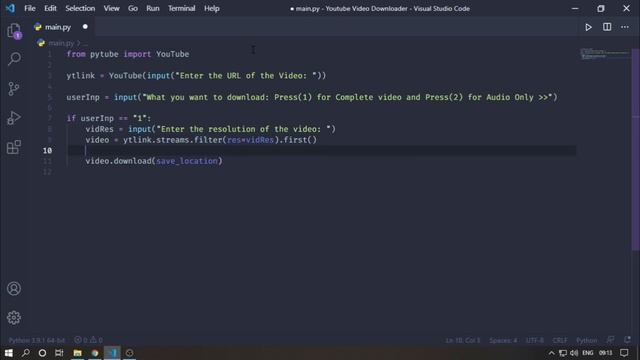Click the code minimap preview
Image resolution: width=640 pixels, height=360 pixels.
[605, 53]
